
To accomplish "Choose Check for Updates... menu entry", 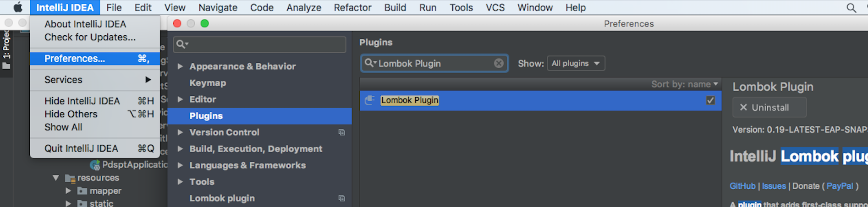I will pyautogui.click(x=90, y=37).
